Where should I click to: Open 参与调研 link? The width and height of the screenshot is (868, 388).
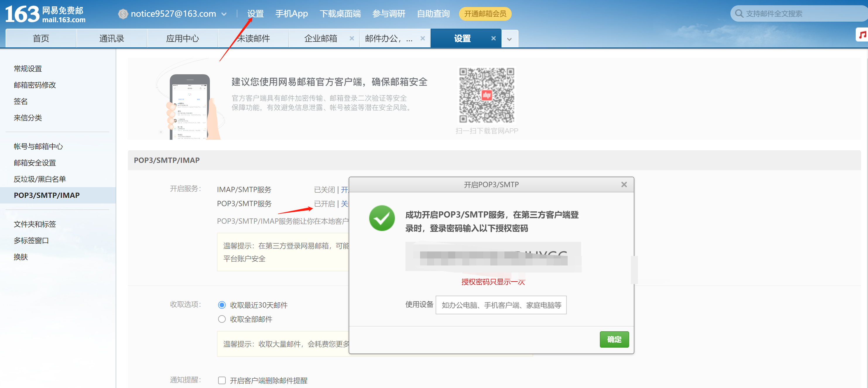point(388,14)
